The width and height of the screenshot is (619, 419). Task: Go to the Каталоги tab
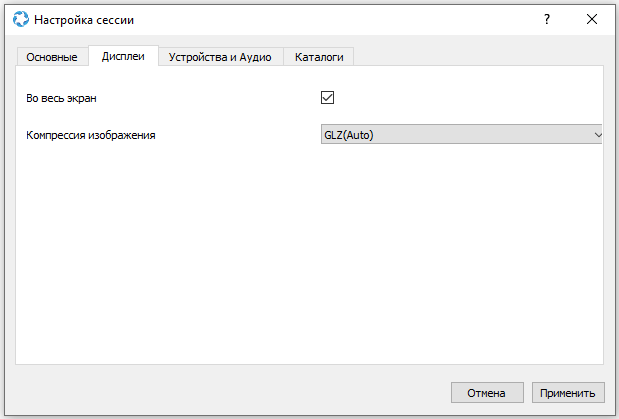(x=319, y=57)
